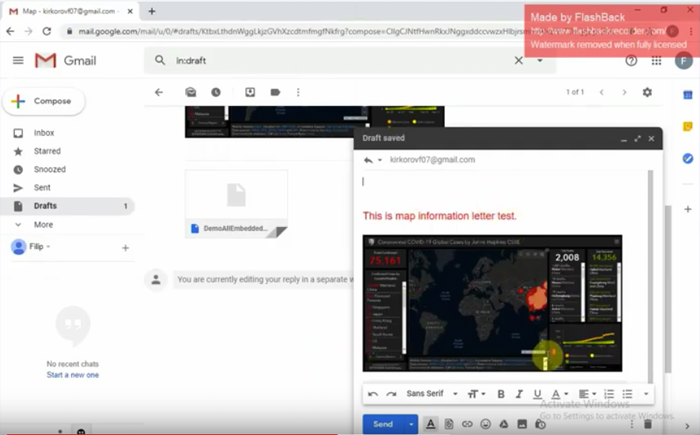700x435 pixels.
Task: Pop out the compose window fullscreen
Action: click(x=638, y=138)
